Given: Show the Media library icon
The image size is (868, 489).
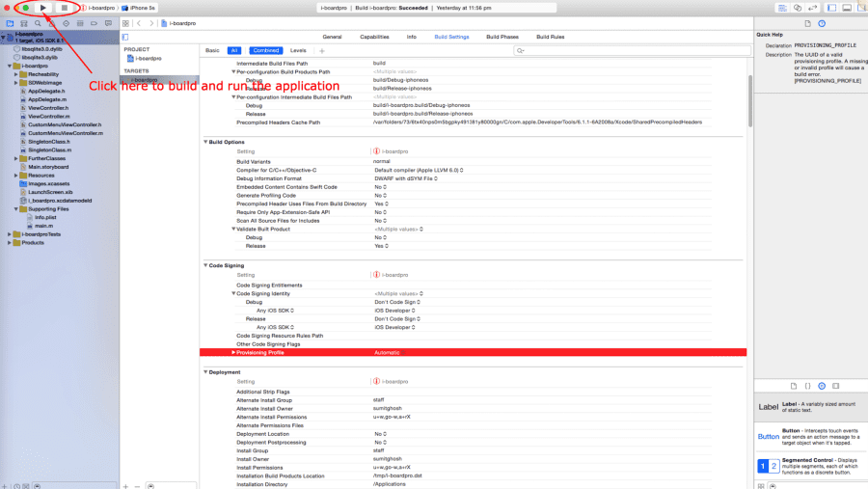Looking at the screenshot, I should tap(836, 386).
